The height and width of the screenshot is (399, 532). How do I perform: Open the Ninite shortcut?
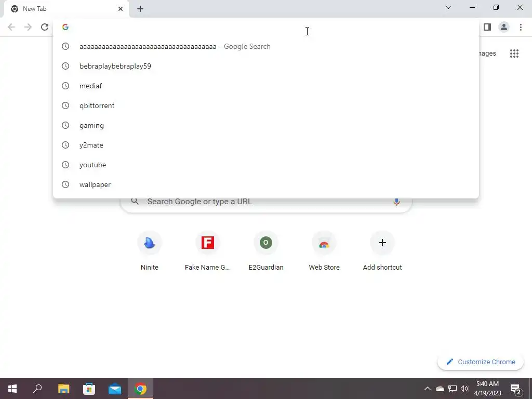click(x=150, y=251)
